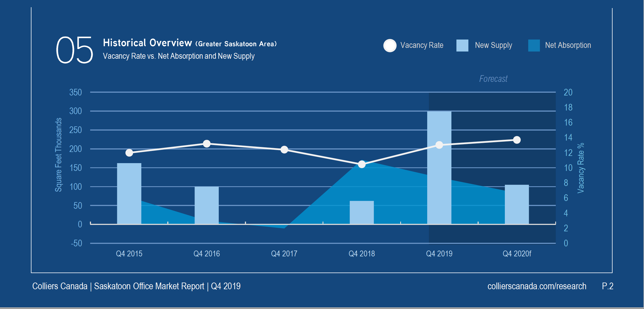644x309 pixels.
Task: Click the '14' right axis value
Action: [x=568, y=138]
